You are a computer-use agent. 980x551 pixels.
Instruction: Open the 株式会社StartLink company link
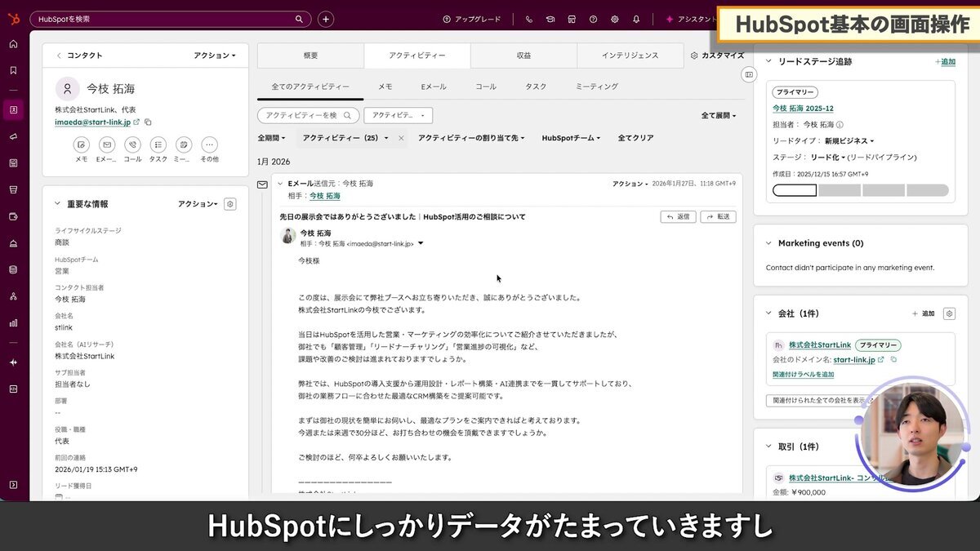click(x=820, y=344)
